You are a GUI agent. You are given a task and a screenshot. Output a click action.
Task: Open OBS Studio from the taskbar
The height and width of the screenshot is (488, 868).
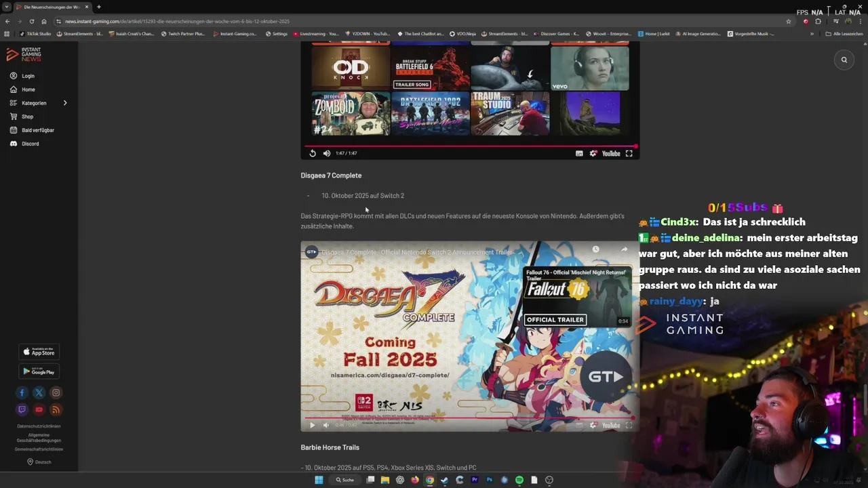(549, 480)
